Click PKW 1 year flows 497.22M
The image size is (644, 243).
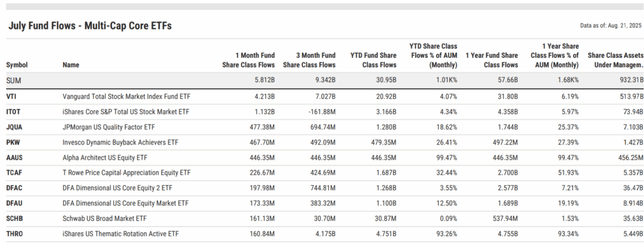pyautogui.click(x=506, y=142)
